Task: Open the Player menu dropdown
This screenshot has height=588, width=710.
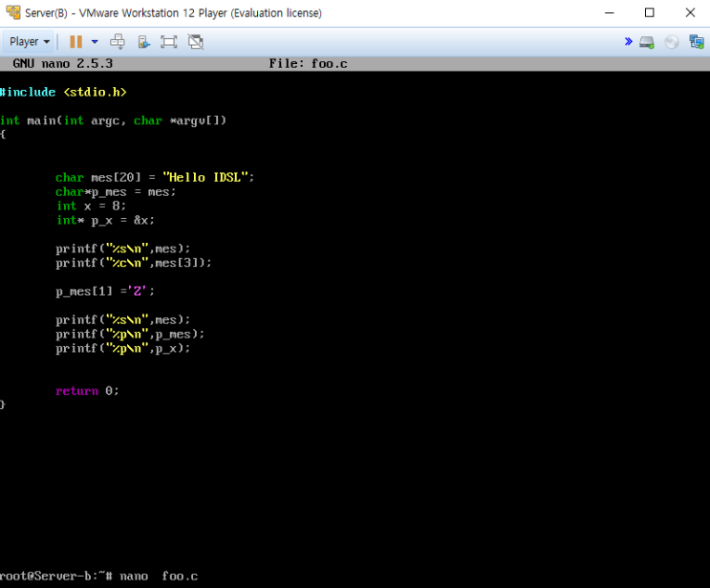Action: [x=30, y=42]
